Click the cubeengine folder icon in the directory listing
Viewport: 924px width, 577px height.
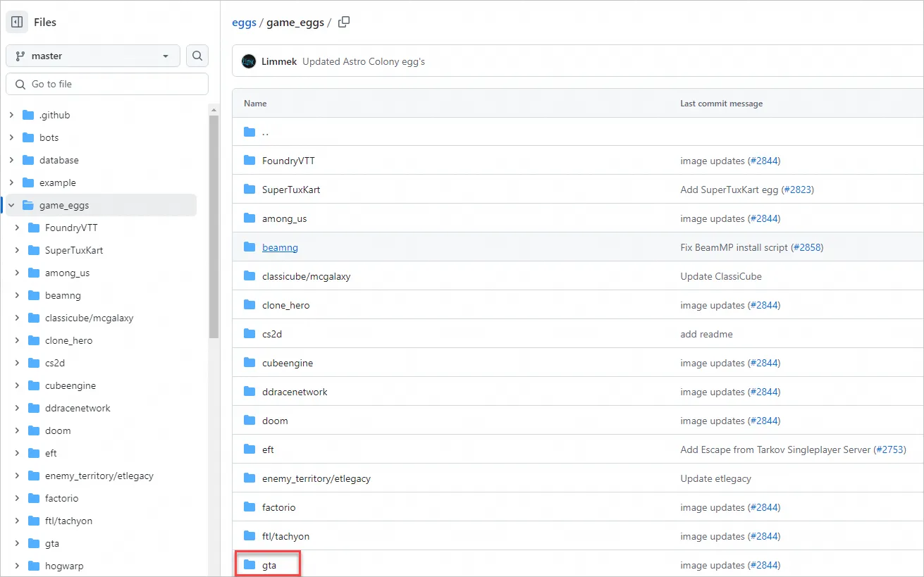click(250, 363)
